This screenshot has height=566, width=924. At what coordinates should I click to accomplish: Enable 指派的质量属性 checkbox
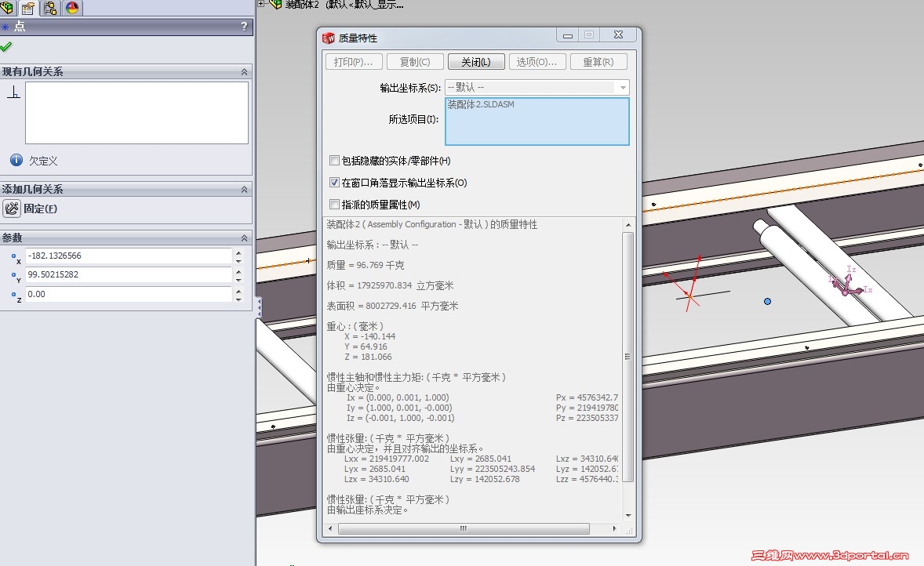point(335,204)
